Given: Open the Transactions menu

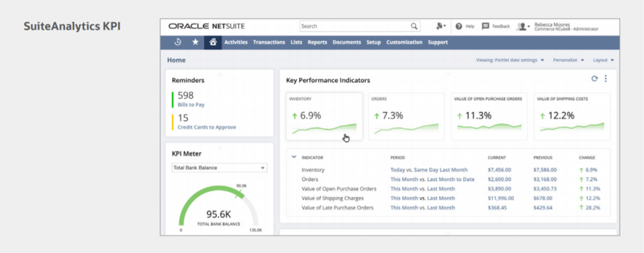Looking at the screenshot, I should pyautogui.click(x=269, y=42).
